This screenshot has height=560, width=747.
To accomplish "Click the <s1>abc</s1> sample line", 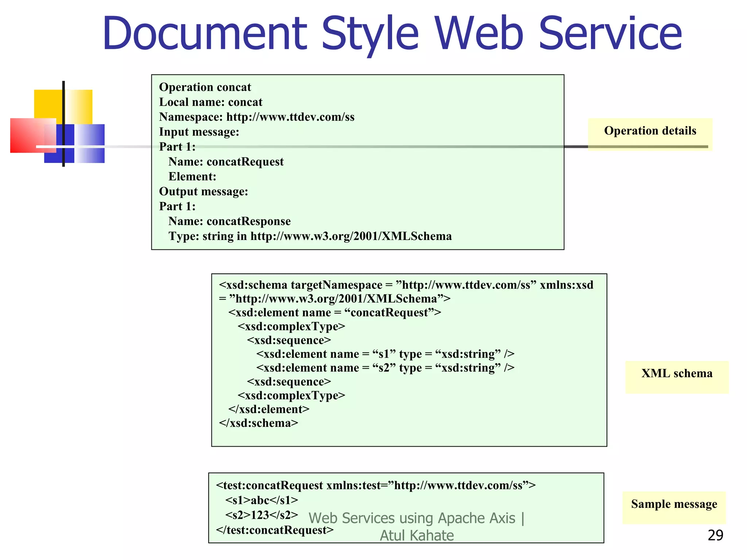I will [x=262, y=500].
